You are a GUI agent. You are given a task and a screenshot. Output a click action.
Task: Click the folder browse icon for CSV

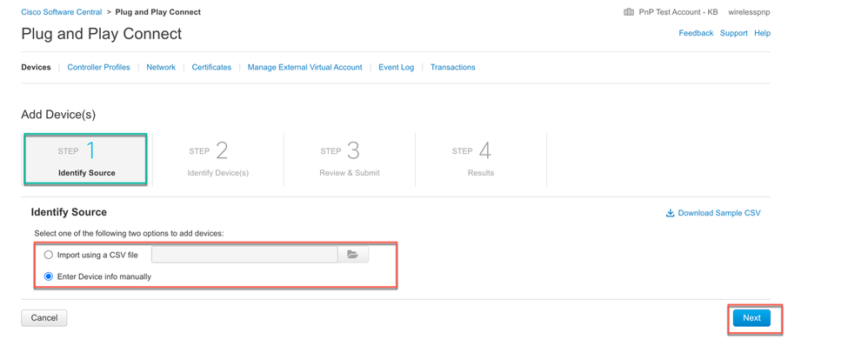click(x=352, y=255)
